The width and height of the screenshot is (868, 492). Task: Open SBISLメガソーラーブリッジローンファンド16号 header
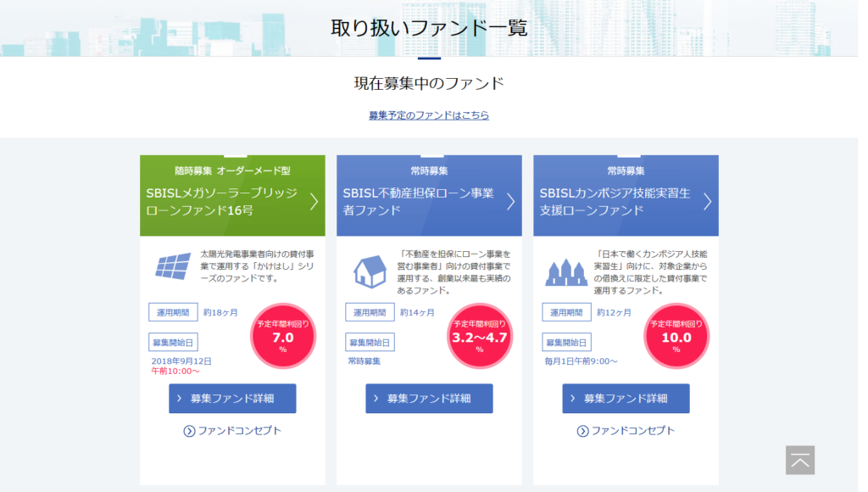point(232,196)
